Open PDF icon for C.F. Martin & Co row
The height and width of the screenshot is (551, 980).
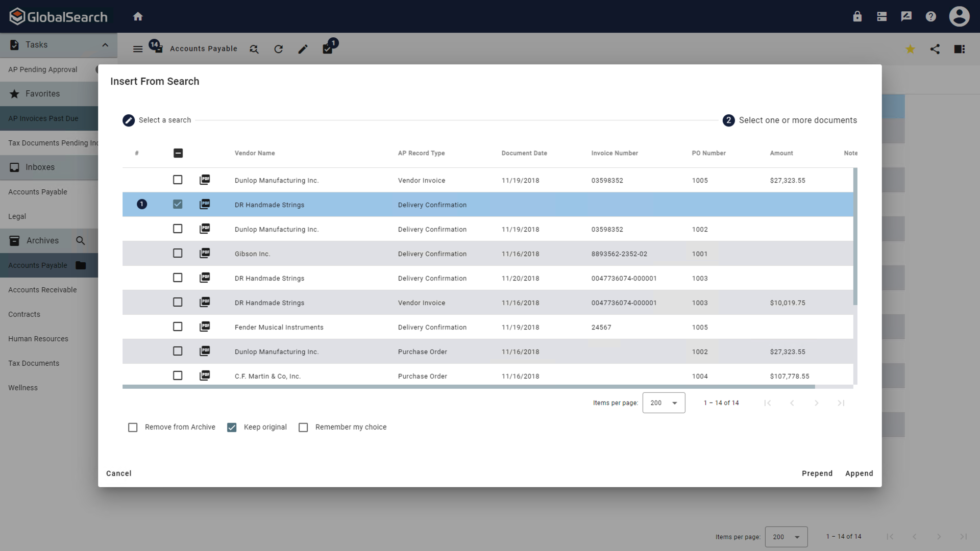(x=205, y=375)
